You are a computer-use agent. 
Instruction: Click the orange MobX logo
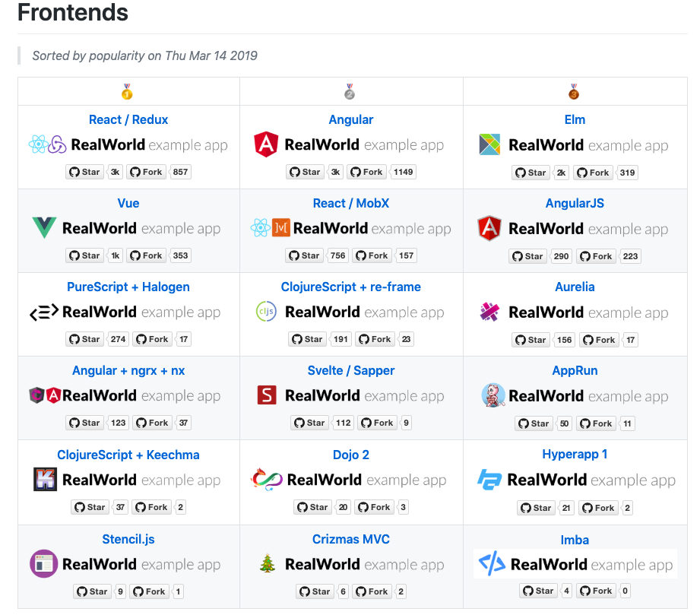point(281,228)
